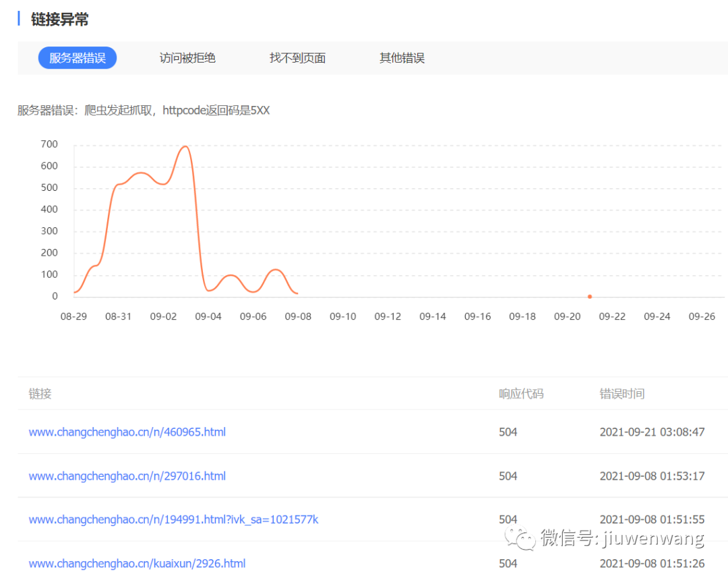The height and width of the screenshot is (572, 728).
Task: Click the orange data point at 09-21
Action: 590,297
